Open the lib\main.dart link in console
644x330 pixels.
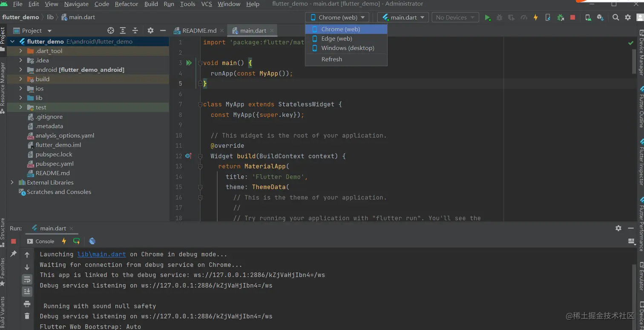pyautogui.click(x=101, y=254)
